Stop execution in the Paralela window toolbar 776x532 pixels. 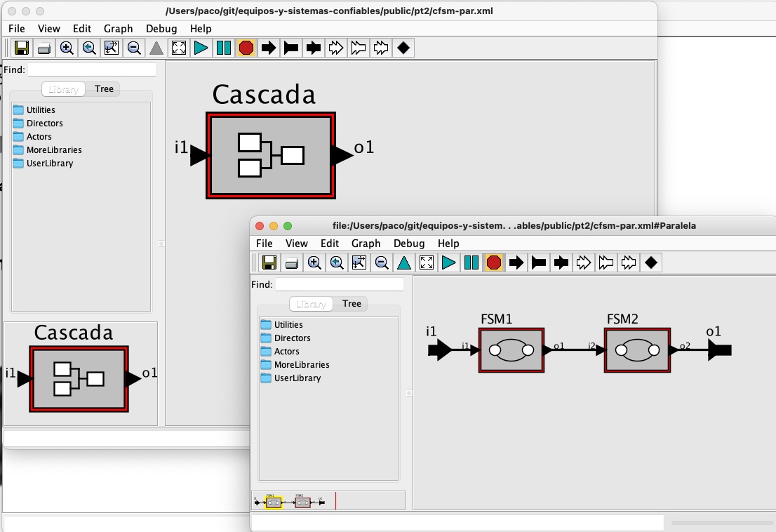coord(493,262)
